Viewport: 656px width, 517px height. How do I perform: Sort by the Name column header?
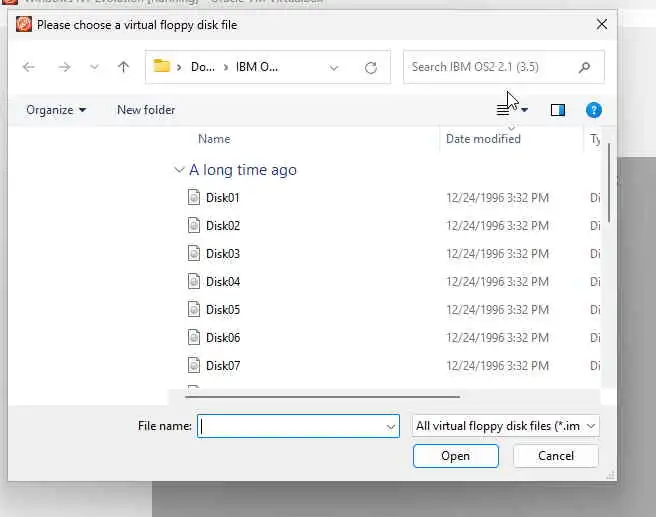point(214,139)
